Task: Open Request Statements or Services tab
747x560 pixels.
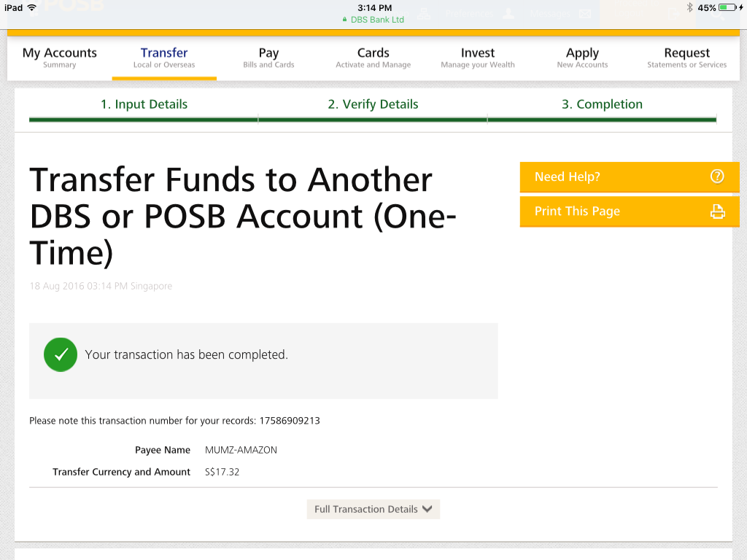Action: pos(687,57)
